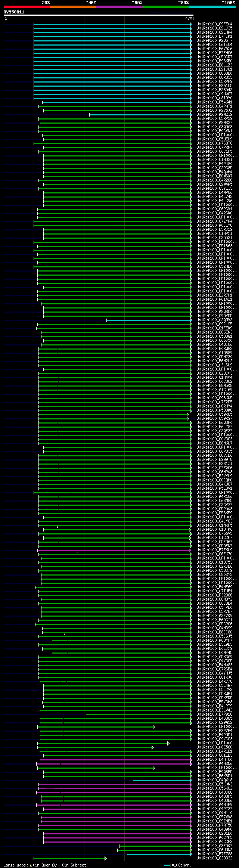Click the UniRef100_C5XPF9 label
This screenshot has width=239, height=868.
(x=214, y=82)
